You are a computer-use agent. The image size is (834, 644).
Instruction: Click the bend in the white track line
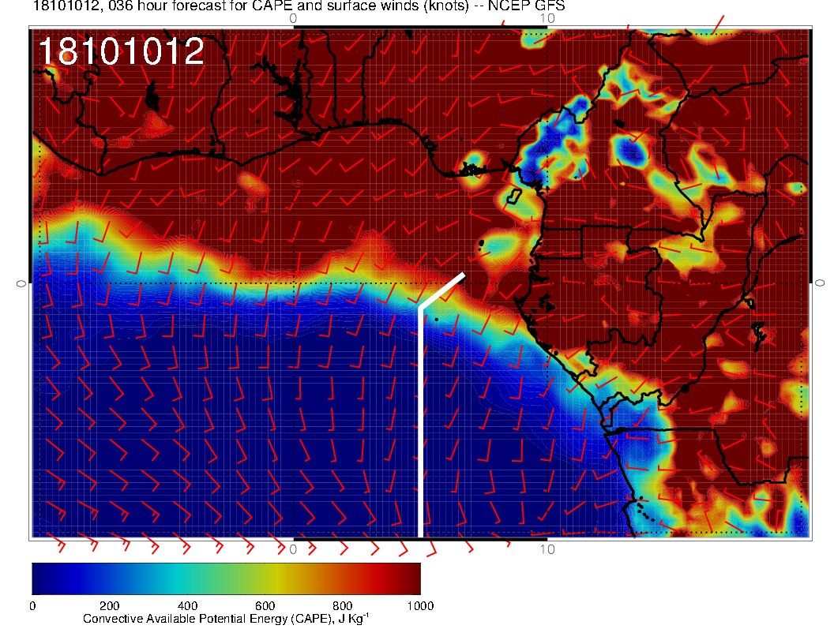[x=420, y=308]
